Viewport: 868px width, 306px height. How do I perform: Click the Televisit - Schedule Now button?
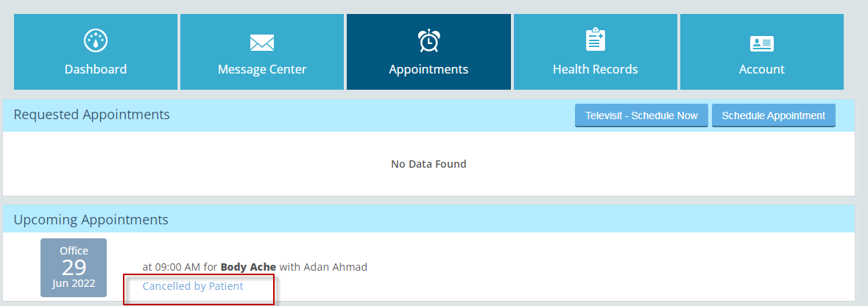pyautogui.click(x=641, y=115)
